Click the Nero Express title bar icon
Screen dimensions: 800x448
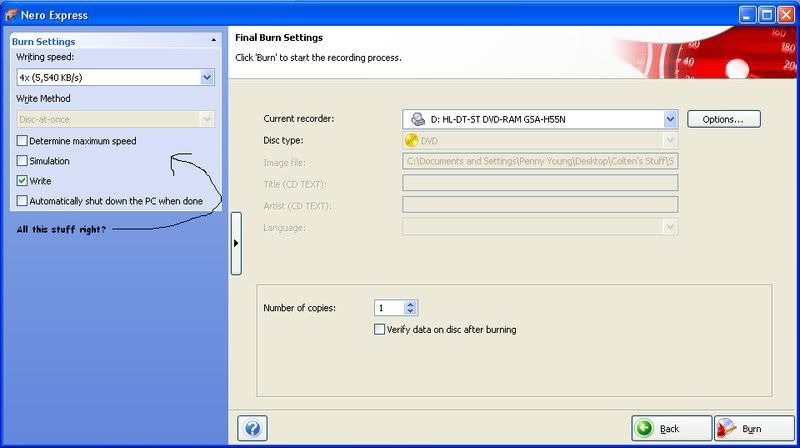tap(10, 15)
